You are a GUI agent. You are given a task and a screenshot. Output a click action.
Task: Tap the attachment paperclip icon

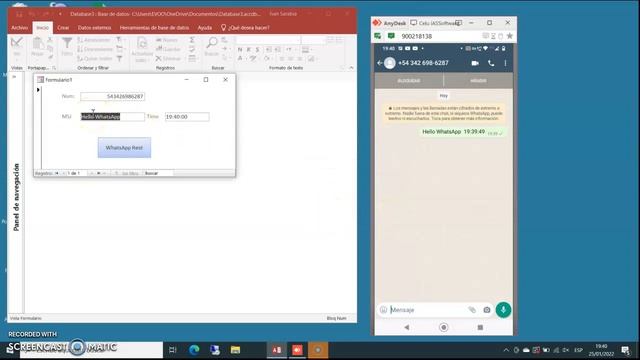tap(472, 310)
